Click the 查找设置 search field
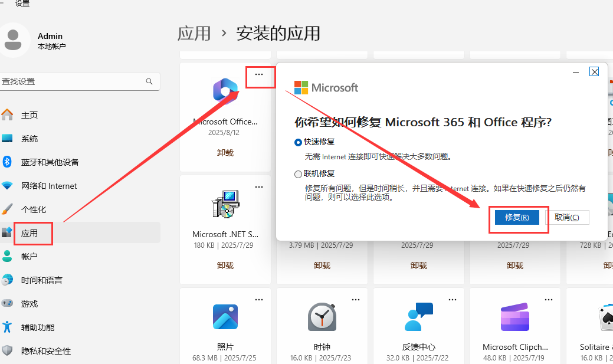Screen dimensions: 613x364 pos(80,81)
